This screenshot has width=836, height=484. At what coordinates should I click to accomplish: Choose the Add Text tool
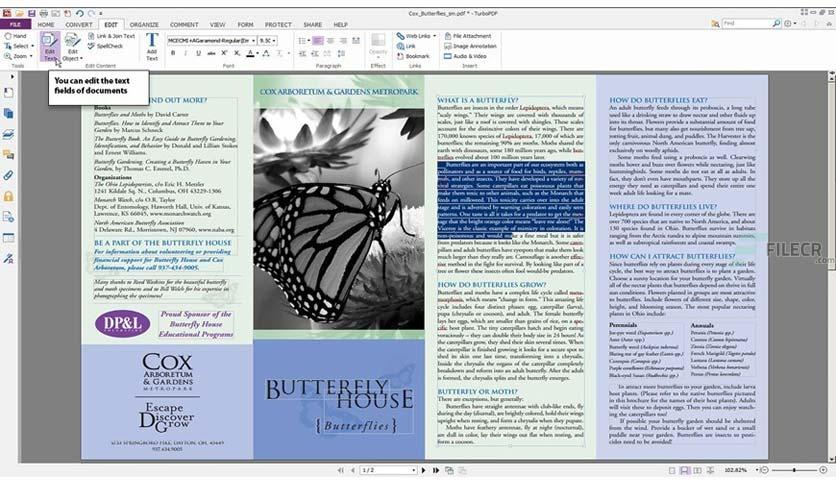click(152, 47)
